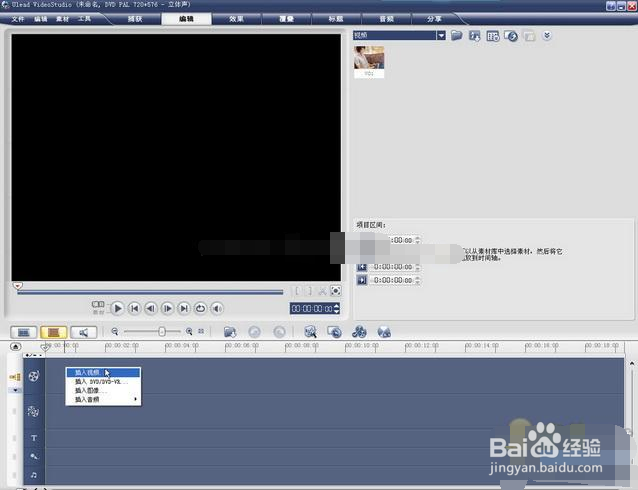
Task: Switch to timeline view
Action: (x=54, y=332)
